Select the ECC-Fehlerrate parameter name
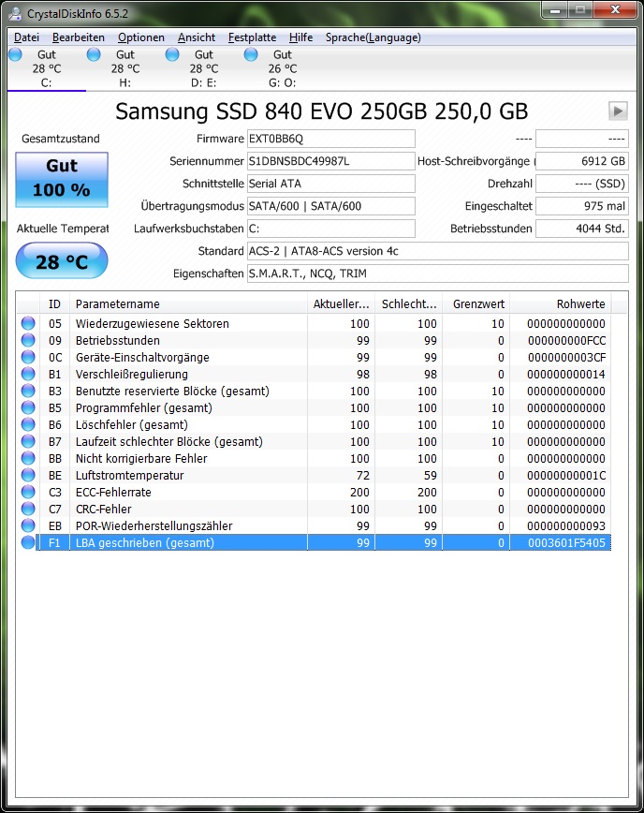This screenshot has width=644, height=813. click(x=113, y=492)
